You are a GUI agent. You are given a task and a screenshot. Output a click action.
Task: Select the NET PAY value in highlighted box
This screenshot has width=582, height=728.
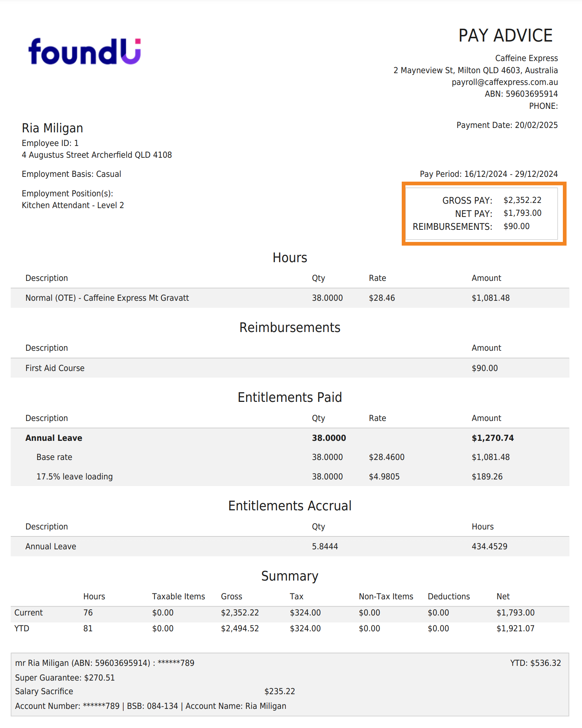point(522,213)
